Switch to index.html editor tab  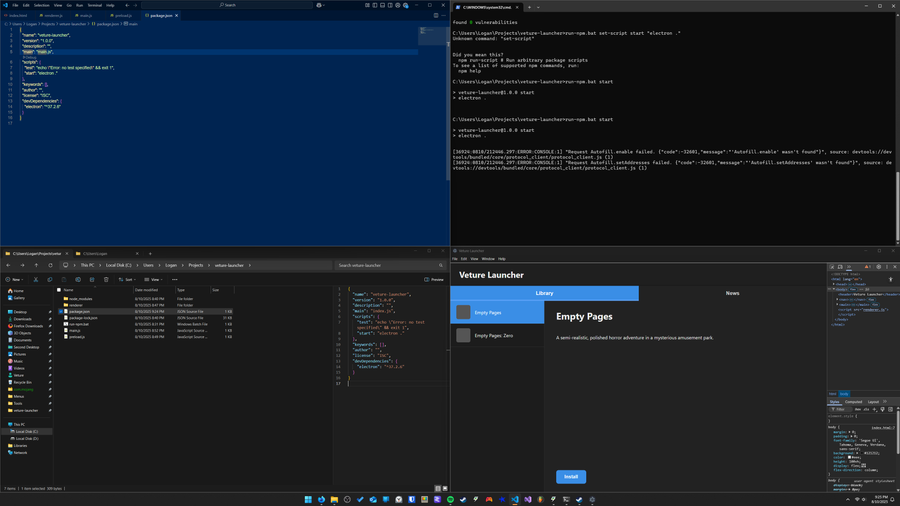16,15
